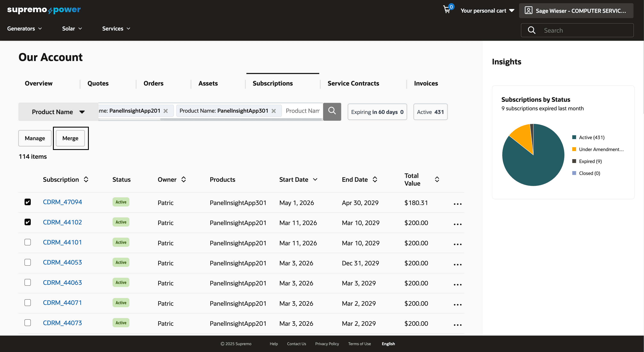Open subscription CDRM_44063 link

[x=62, y=282]
